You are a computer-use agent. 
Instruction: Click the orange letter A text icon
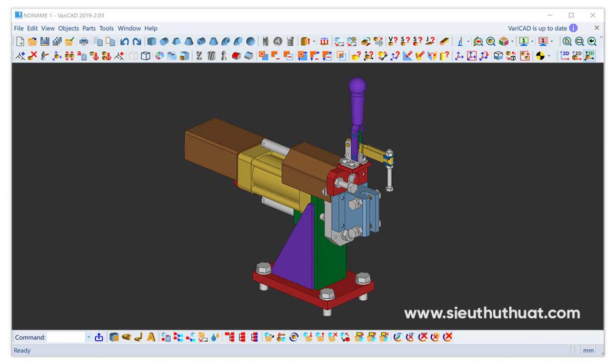tap(151, 337)
